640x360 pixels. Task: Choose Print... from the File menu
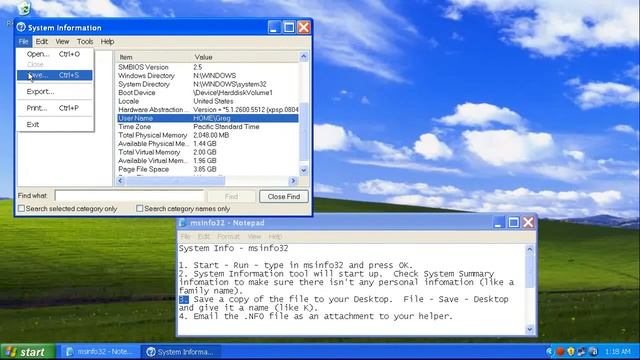click(x=55, y=108)
